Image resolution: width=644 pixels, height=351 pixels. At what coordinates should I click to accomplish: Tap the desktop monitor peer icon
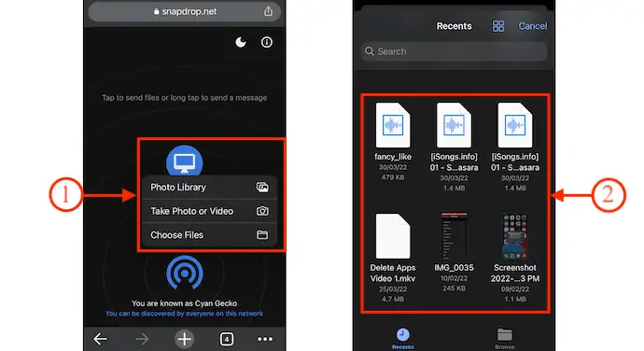[185, 161]
